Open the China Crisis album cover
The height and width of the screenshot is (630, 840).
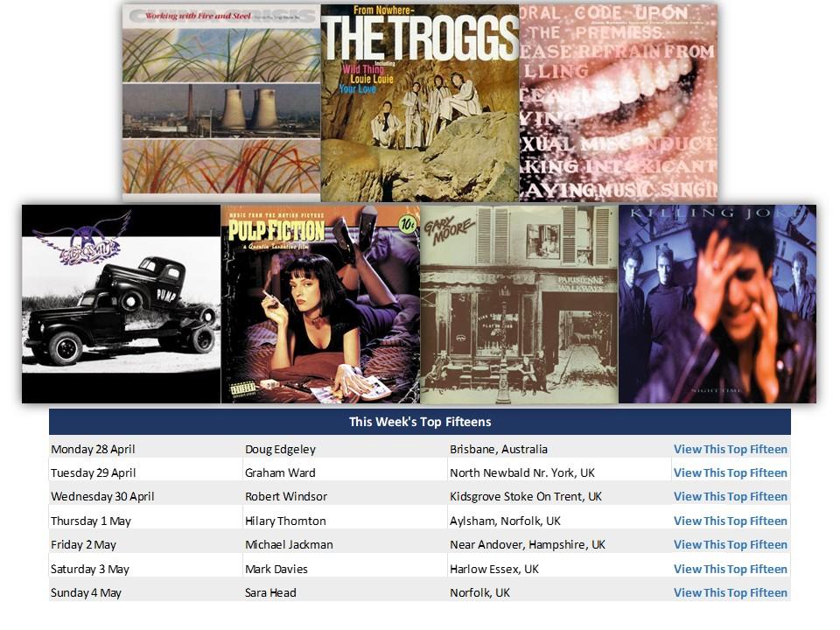pyautogui.click(x=221, y=103)
